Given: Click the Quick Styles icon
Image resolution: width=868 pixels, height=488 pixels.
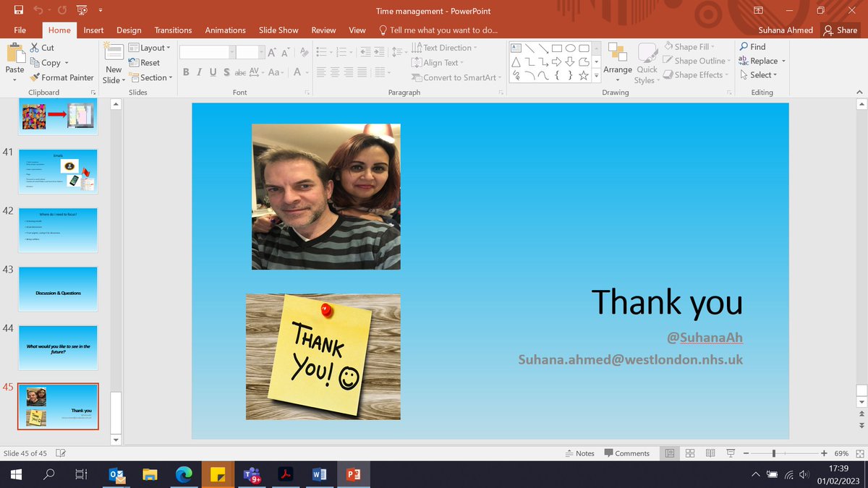Looking at the screenshot, I should tap(647, 53).
